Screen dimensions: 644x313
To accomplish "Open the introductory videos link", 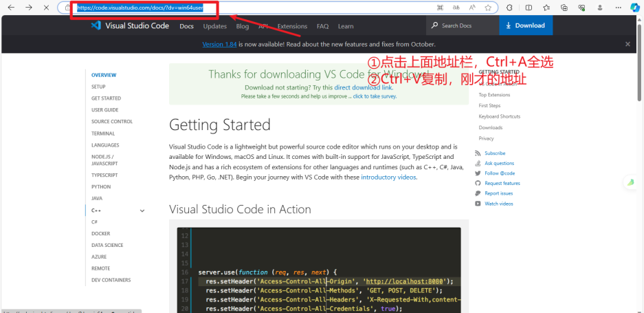I will coord(388,177).
